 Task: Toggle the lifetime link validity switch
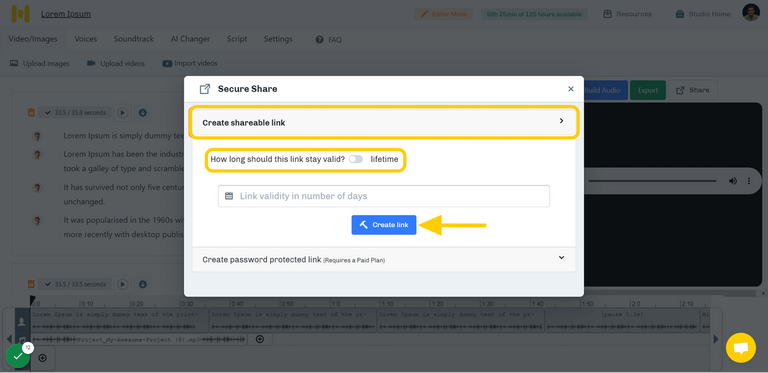pos(356,159)
